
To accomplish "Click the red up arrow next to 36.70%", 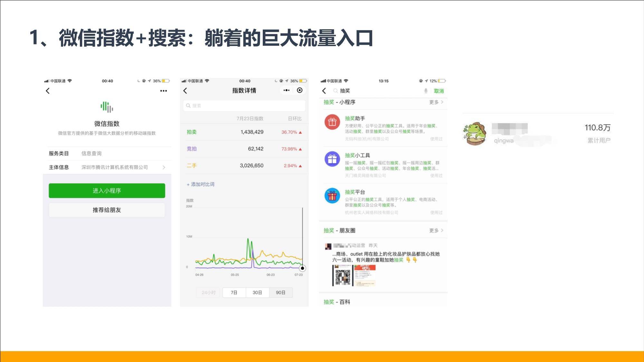I will 300,132.
